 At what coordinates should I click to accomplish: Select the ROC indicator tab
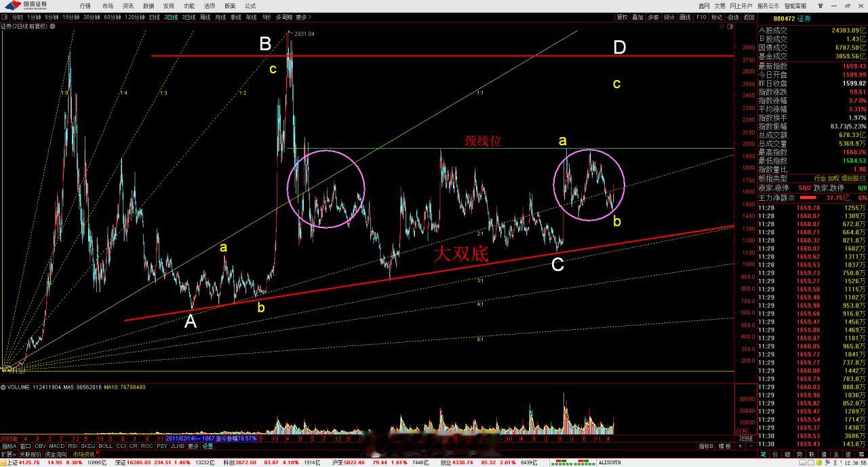click(147, 446)
